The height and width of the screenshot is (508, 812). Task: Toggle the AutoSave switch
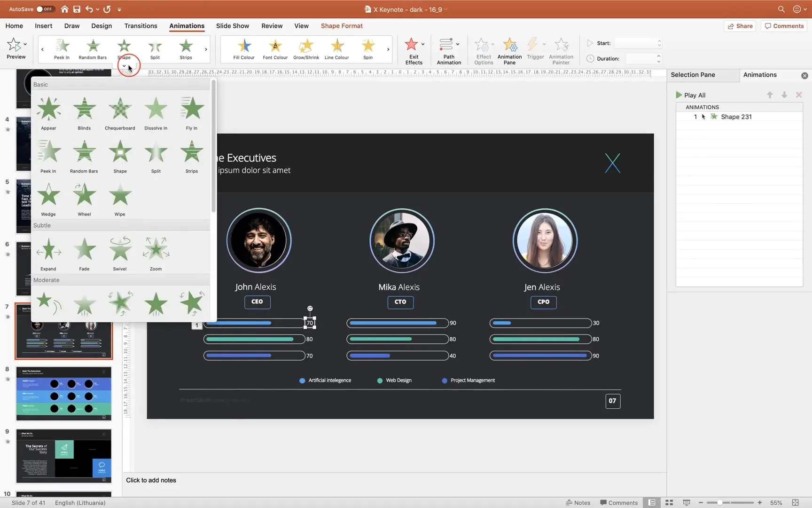46,9
